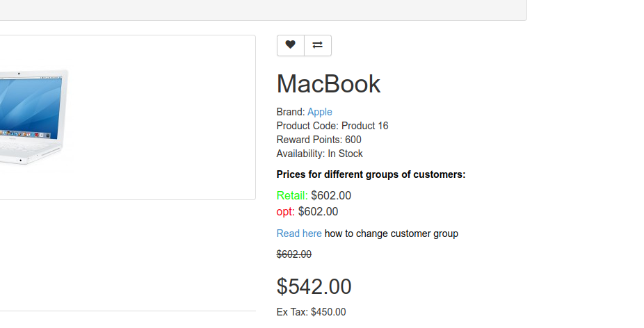
Task: Click the Retail group price $602.00
Action: (x=331, y=195)
